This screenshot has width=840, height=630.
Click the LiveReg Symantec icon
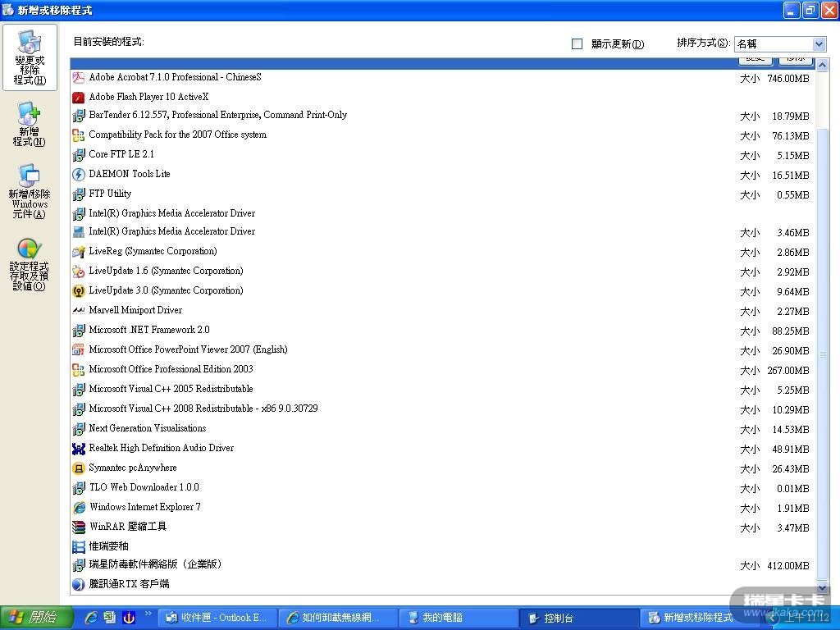tap(79, 252)
